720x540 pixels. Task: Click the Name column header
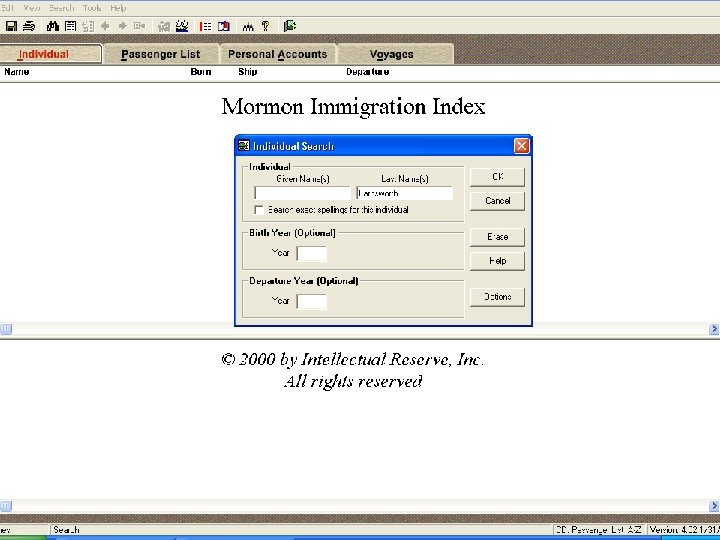coord(17,72)
